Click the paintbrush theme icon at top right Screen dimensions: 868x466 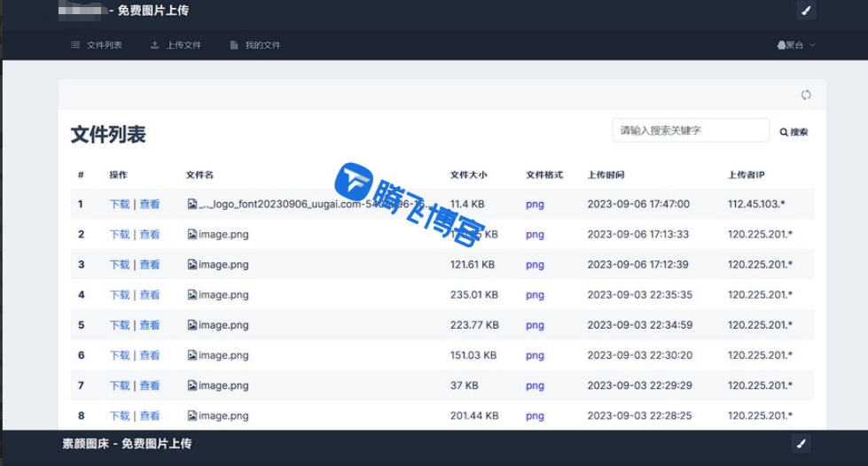coord(805,11)
